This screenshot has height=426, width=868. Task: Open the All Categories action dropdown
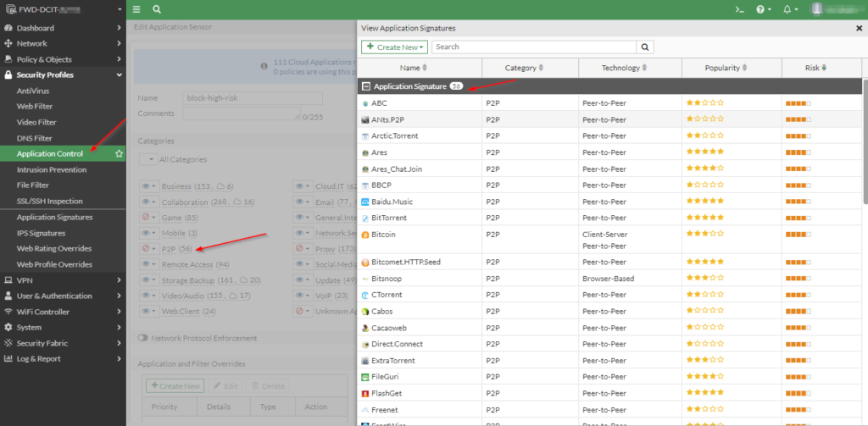click(149, 159)
